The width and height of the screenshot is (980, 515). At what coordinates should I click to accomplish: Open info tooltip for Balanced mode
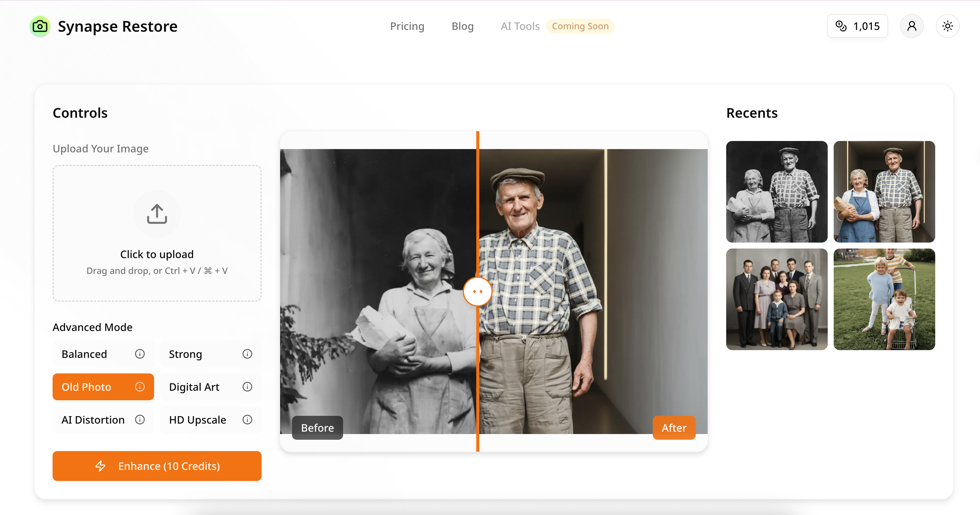pyautogui.click(x=140, y=354)
